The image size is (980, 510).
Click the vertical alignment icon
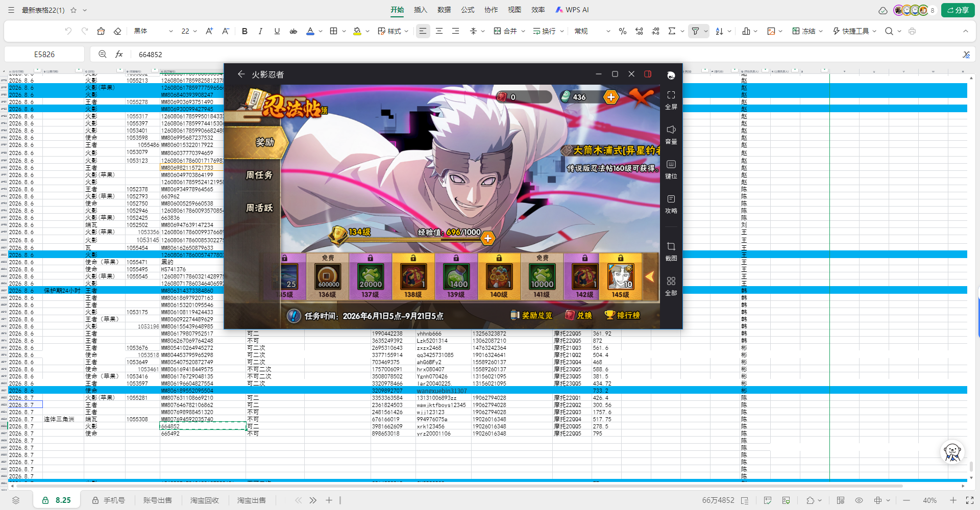tap(474, 31)
